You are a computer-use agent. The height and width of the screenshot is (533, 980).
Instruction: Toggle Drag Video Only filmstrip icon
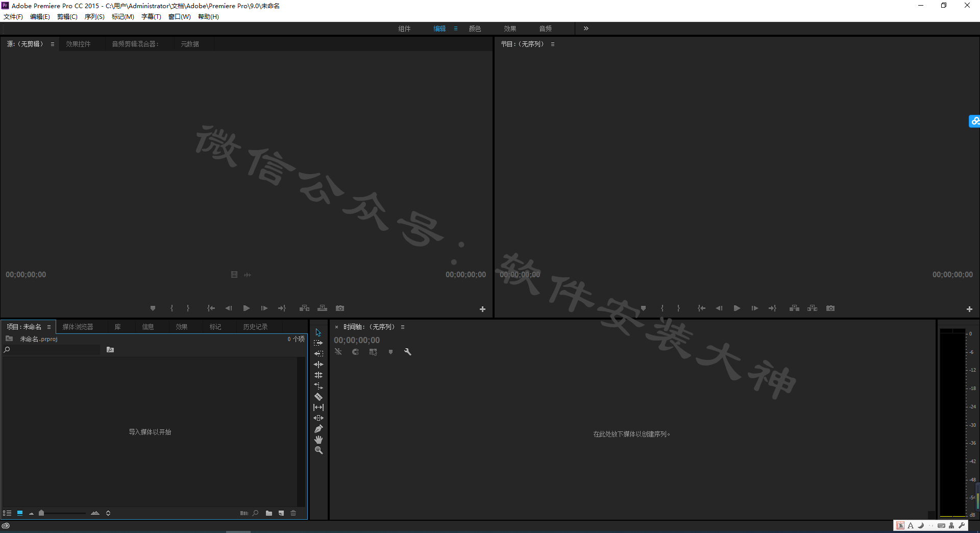[x=234, y=275]
